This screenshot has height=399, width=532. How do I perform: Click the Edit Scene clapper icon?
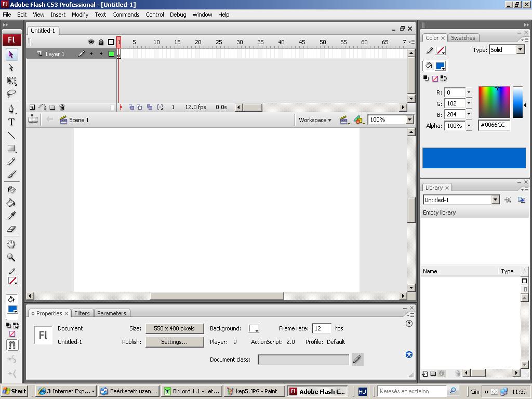point(344,120)
